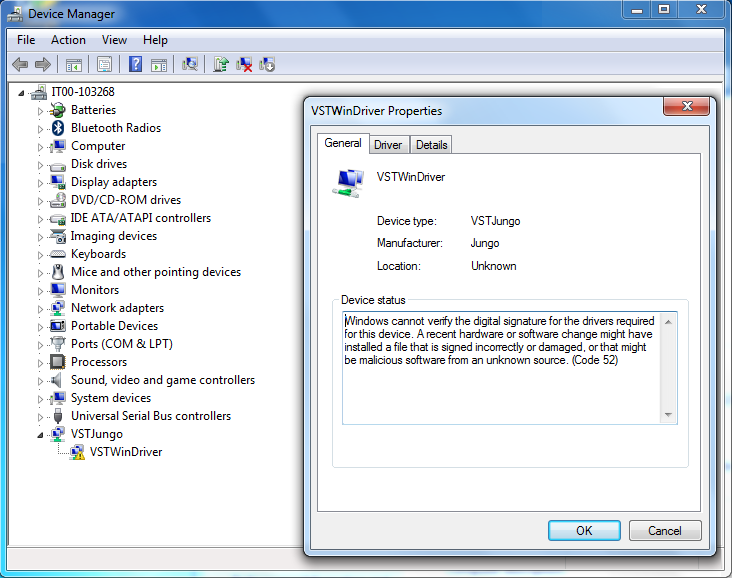Select the Universal Serial Bus controllers icon
The width and height of the screenshot is (732, 578).
58,416
